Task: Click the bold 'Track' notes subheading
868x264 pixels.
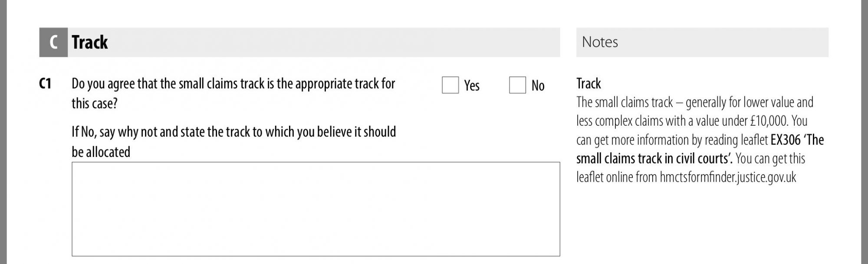Action: pyautogui.click(x=589, y=83)
